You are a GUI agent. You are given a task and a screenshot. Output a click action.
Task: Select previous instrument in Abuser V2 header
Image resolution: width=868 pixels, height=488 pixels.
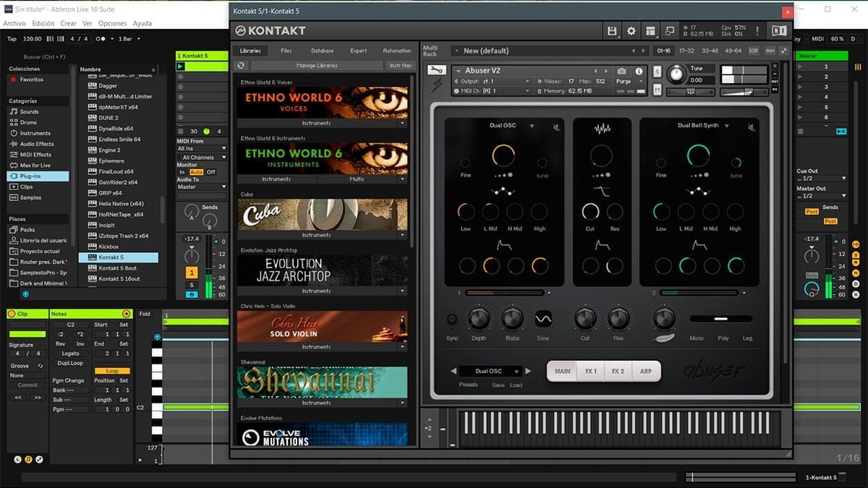[596, 71]
